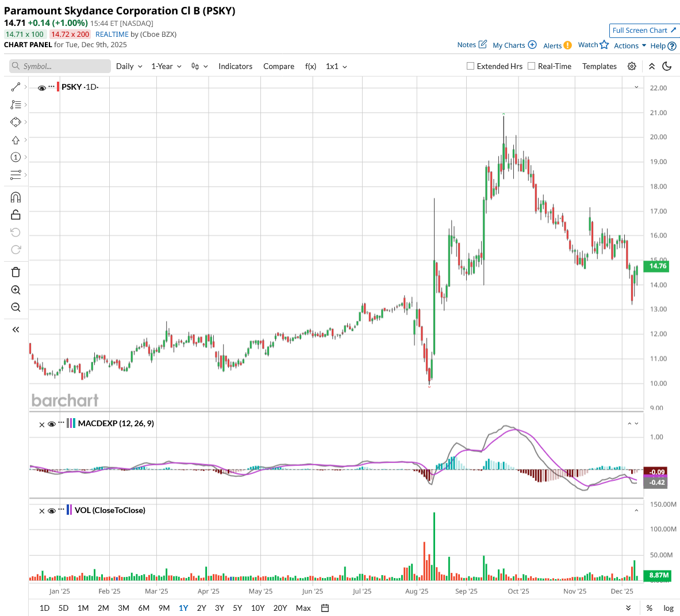Select the line drawing tool

click(x=16, y=87)
